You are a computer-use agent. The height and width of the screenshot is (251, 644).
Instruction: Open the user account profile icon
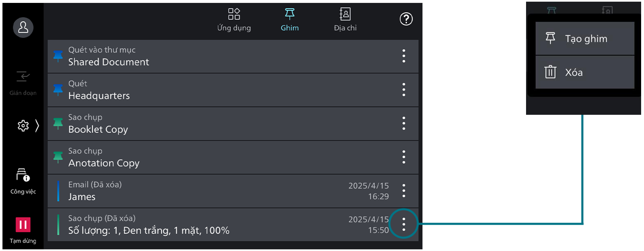pos(23,28)
